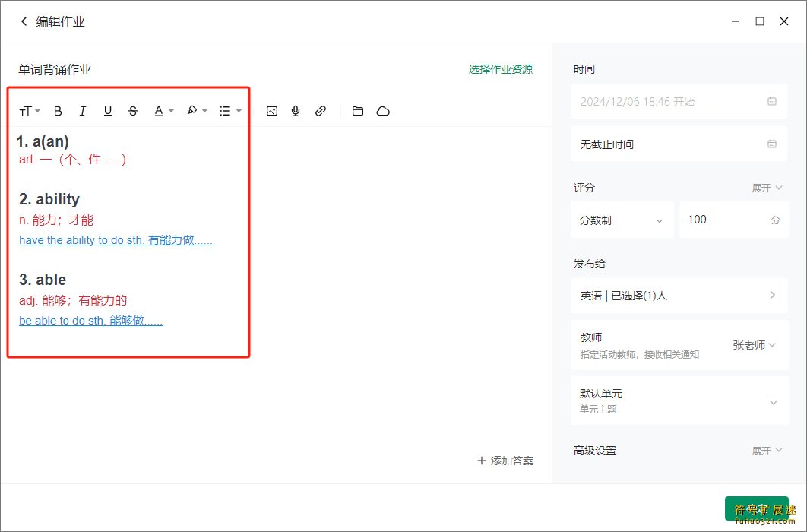The height and width of the screenshot is (532, 807).
Task: Open the text color picker dropdown
Action: [x=164, y=111]
